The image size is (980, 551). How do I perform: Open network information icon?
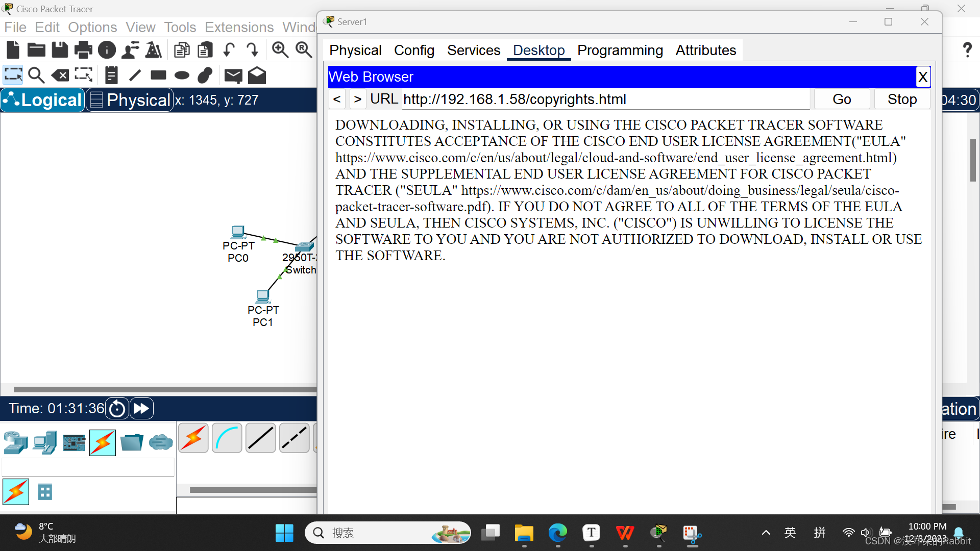pos(107,49)
